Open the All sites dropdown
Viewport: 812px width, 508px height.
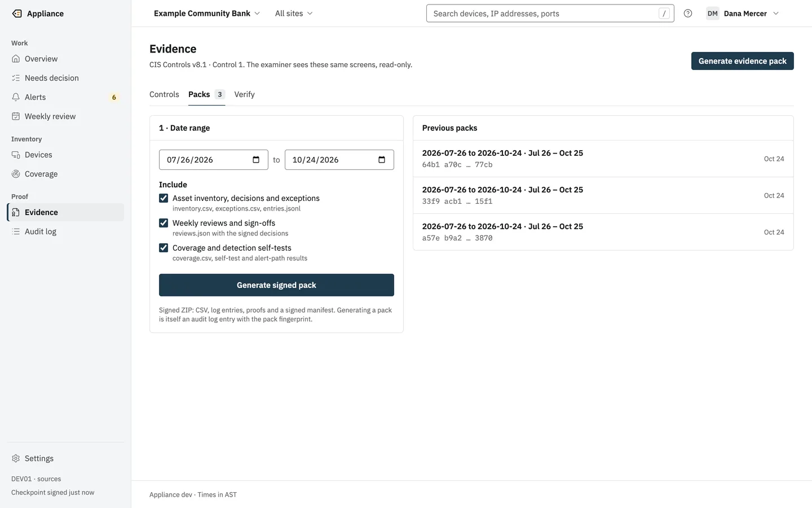pyautogui.click(x=294, y=14)
